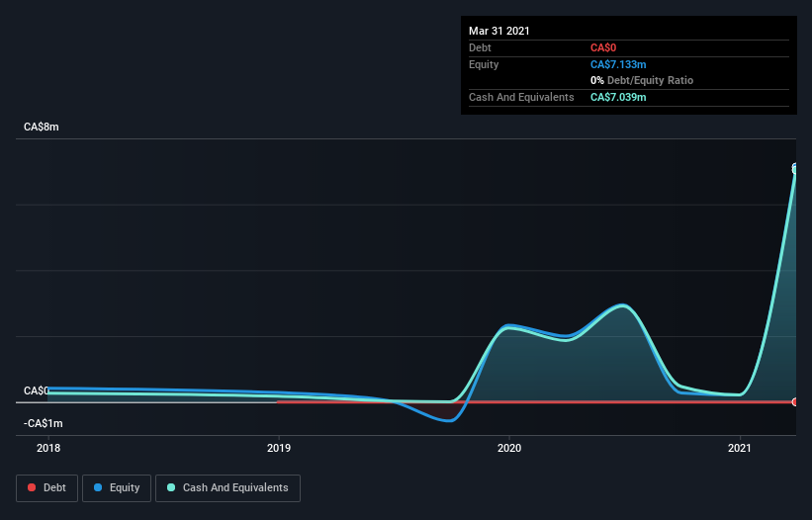Click the red CA$0 debt value
Viewport: 812px width, 520px height.
pos(603,47)
